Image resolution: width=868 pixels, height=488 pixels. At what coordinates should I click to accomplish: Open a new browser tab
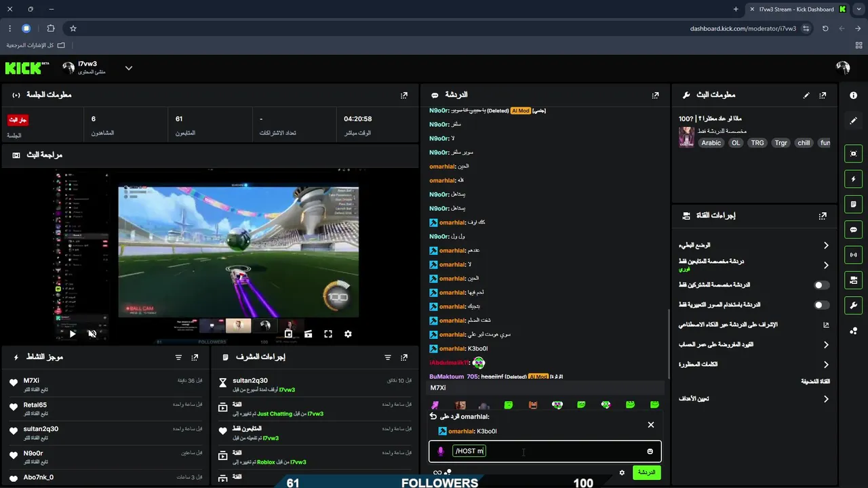(736, 9)
